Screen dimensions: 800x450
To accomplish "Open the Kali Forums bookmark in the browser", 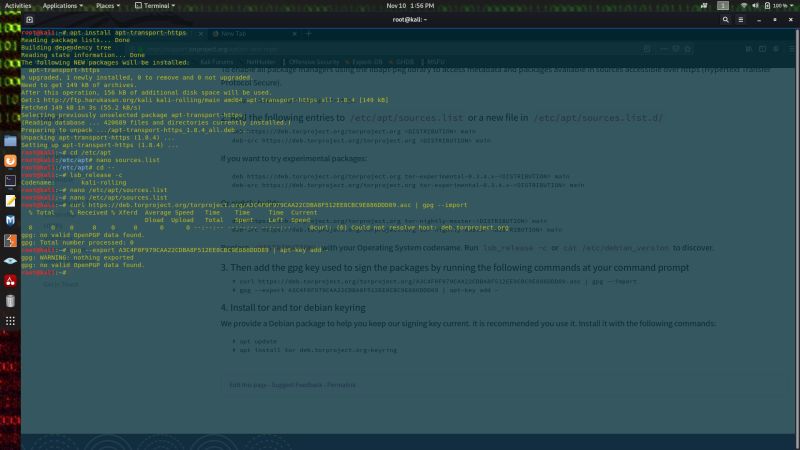I will (216, 62).
